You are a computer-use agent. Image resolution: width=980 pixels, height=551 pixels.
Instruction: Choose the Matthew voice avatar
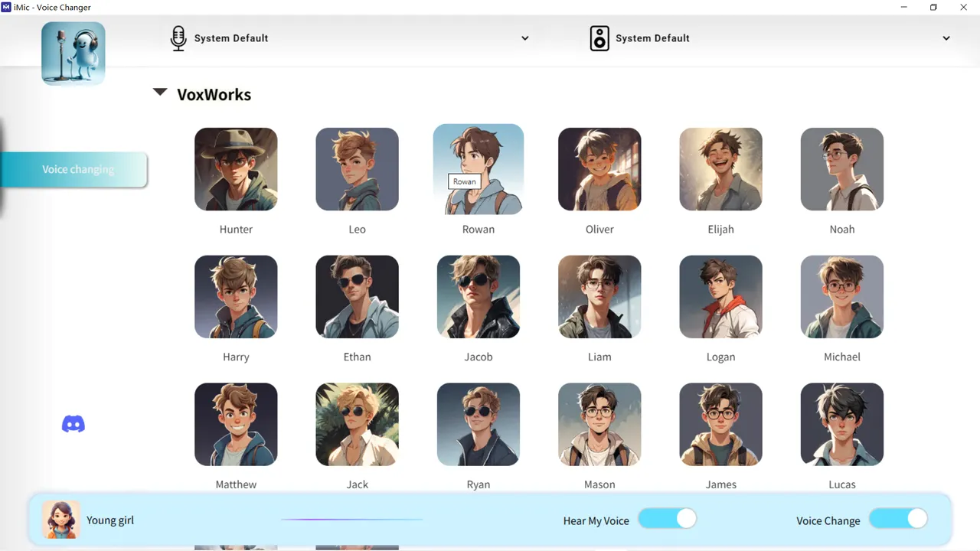tap(236, 425)
